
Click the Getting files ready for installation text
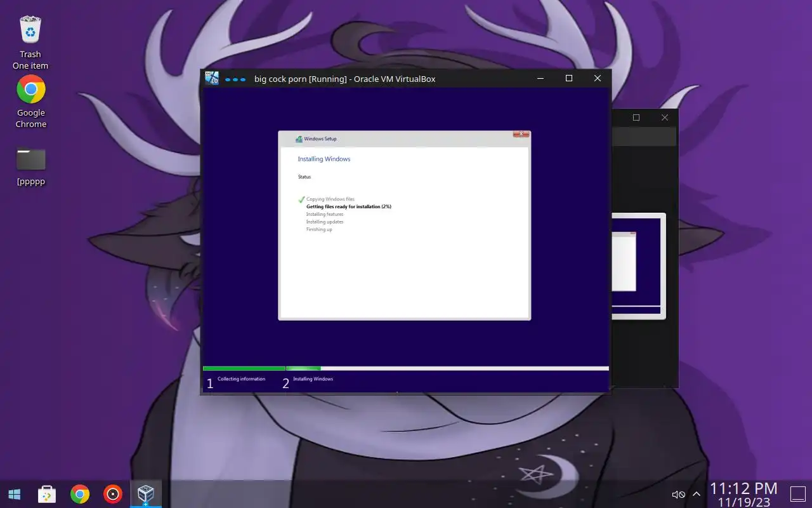pyautogui.click(x=349, y=207)
